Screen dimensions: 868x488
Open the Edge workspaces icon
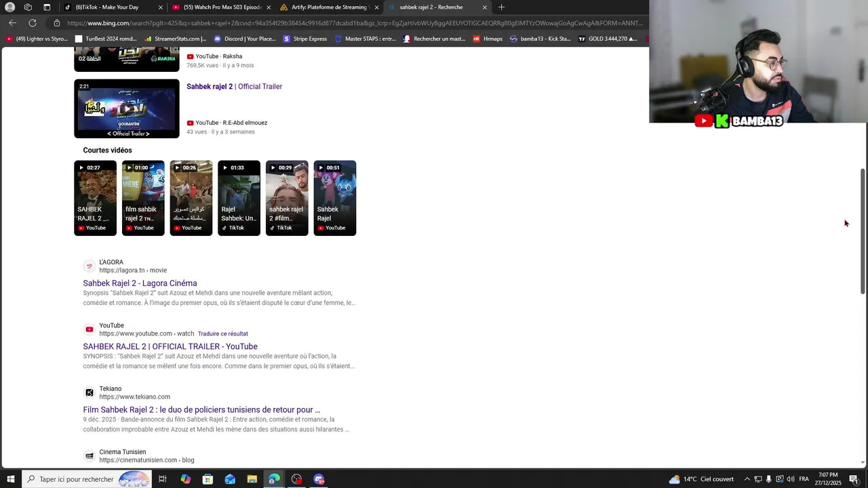pyautogui.click(x=28, y=7)
